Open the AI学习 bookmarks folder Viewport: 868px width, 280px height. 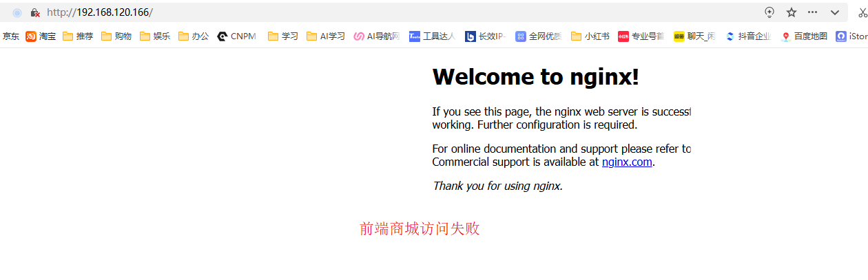pos(326,36)
